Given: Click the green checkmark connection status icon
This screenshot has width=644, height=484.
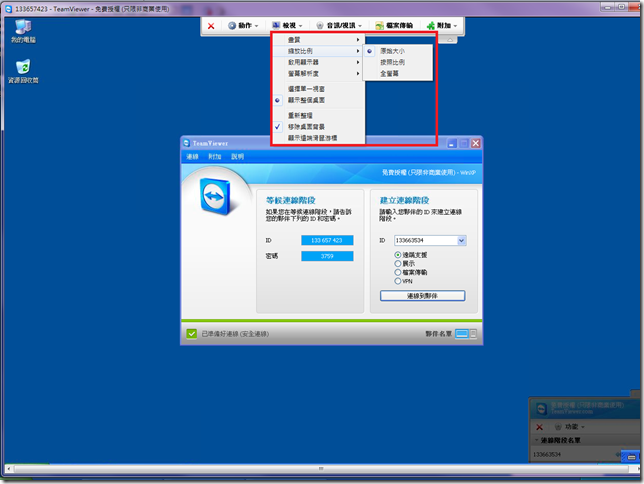Looking at the screenshot, I should [191, 334].
